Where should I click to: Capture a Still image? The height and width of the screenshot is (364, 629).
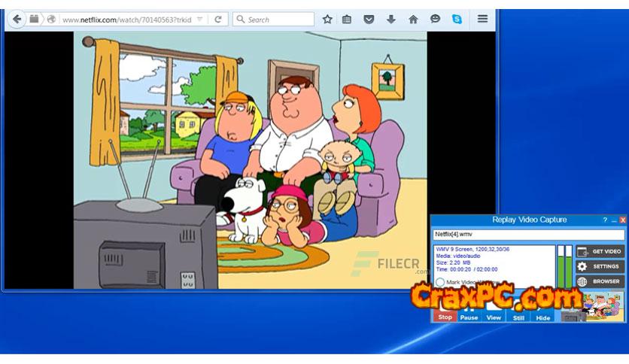click(518, 315)
